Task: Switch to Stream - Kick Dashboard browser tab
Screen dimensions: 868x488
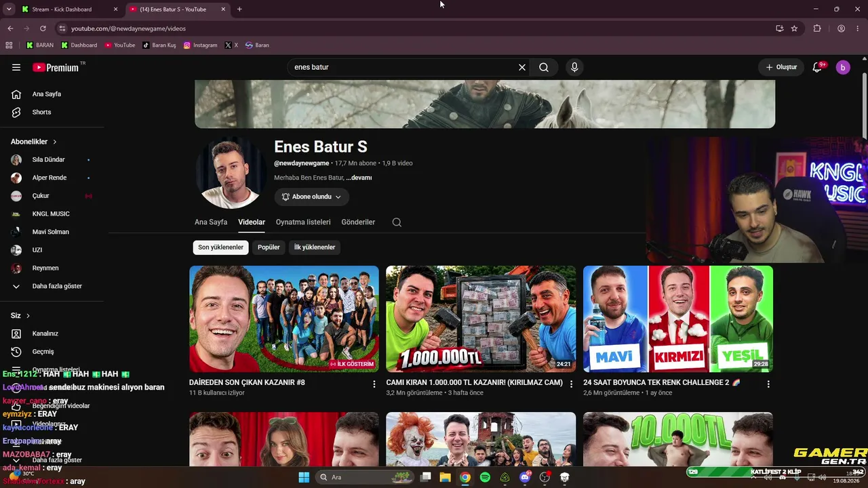Action: point(69,9)
